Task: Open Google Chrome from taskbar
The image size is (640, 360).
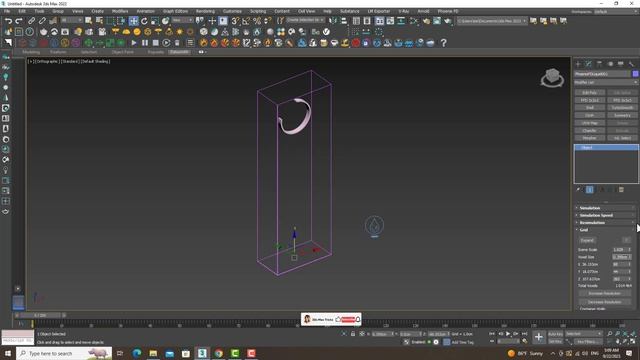Action: (x=218, y=353)
